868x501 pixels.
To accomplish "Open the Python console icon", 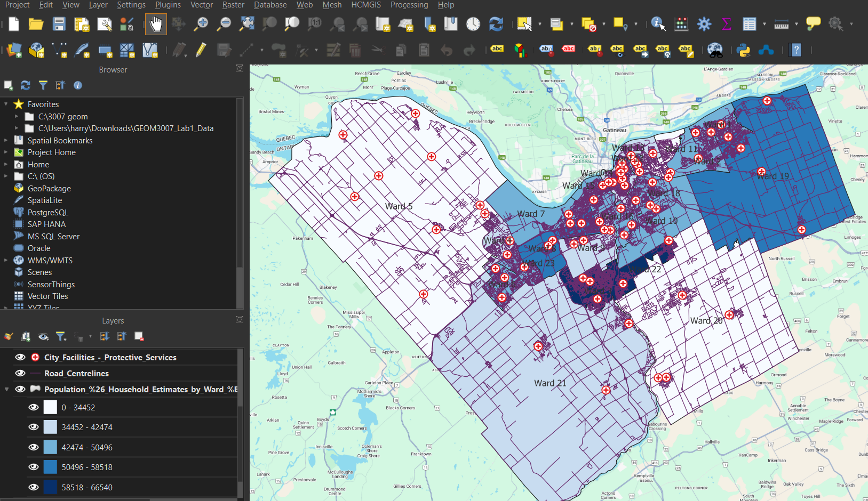I will 743,50.
